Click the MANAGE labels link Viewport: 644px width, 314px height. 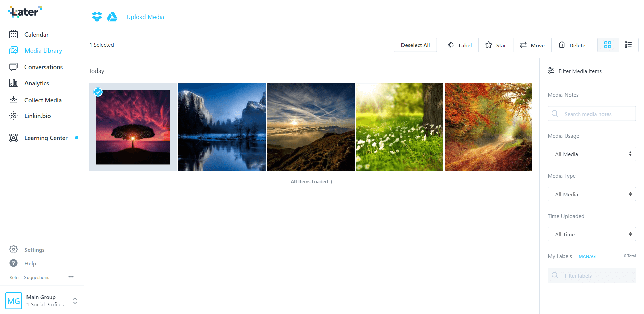[588, 256]
